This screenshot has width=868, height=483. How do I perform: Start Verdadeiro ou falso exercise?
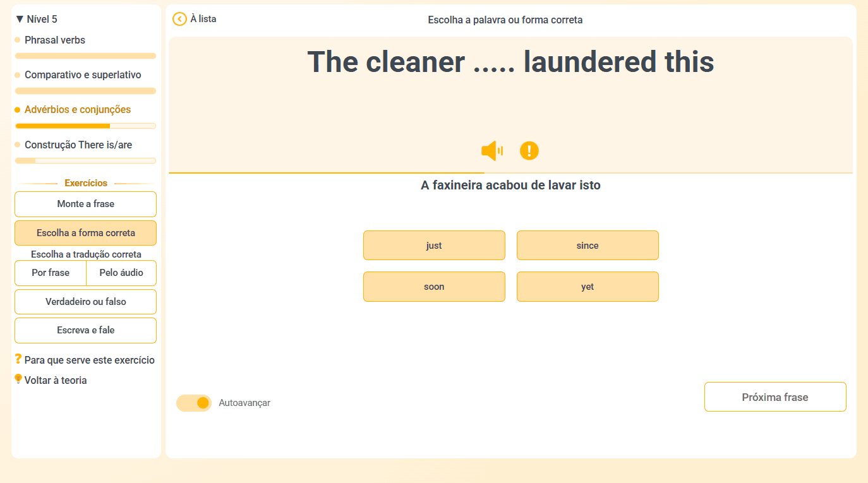tap(85, 302)
